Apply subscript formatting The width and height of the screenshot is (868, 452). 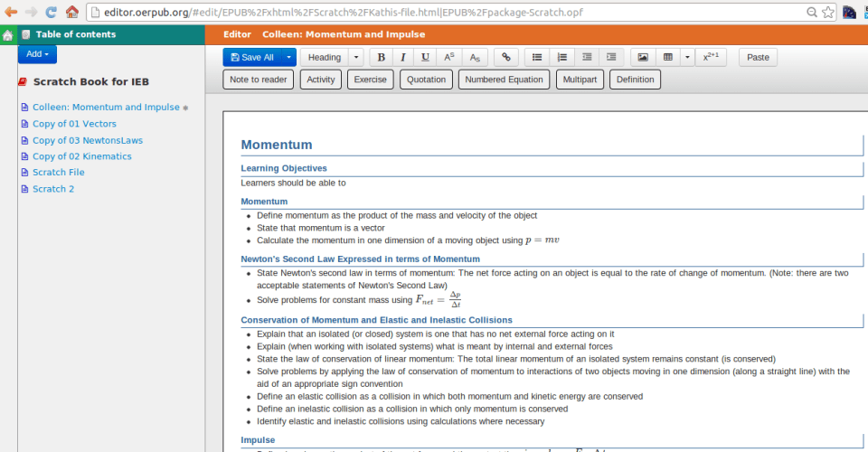tap(475, 57)
